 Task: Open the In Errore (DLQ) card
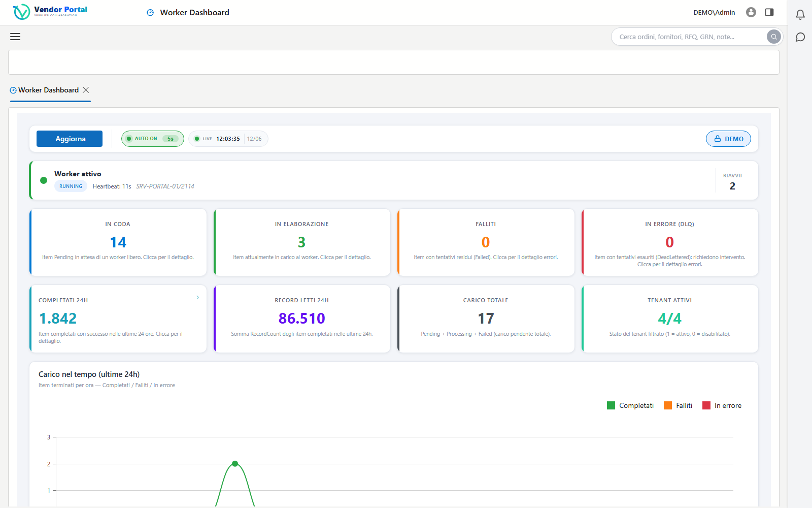click(x=670, y=242)
